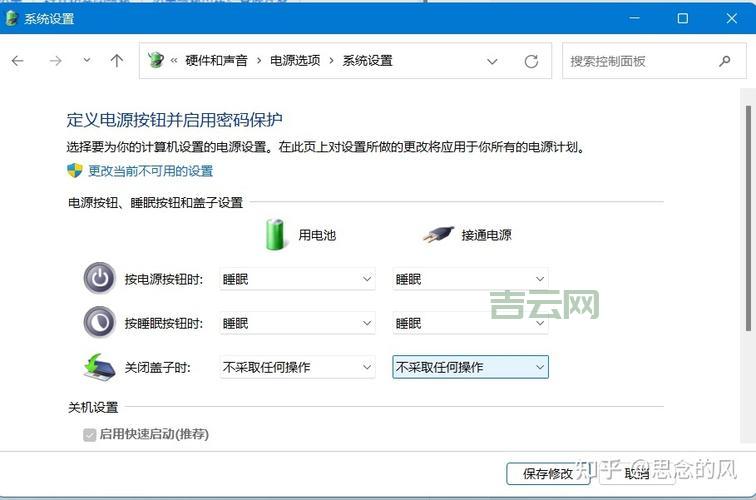Screen dimensions: 756x500
Task: Click heading 定义电源按钮并启用密码保护
Action: point(175,120)
